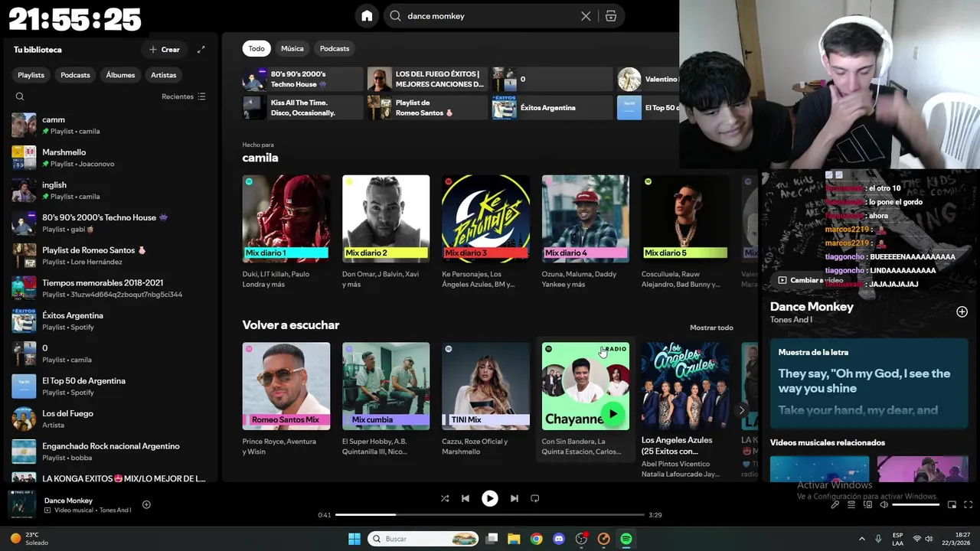Open the Recientes sort dropdown

tap(184, 96)
